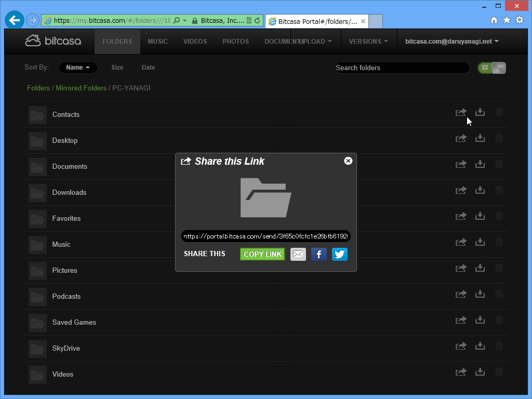Open browser Home page
The image size is (532, 399).
(494, 20)
